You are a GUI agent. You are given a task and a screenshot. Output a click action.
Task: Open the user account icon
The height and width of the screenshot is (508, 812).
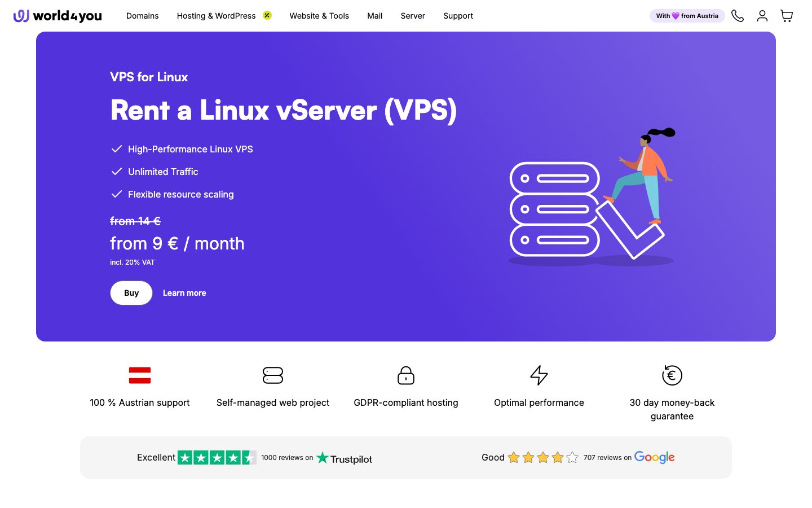tap(762, 16)
